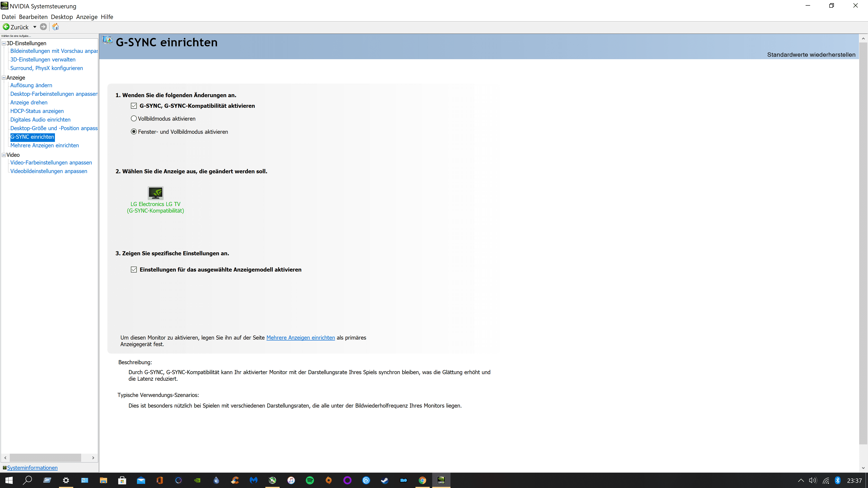Toggle settings for selected display model checkbox

coord(134,270)
